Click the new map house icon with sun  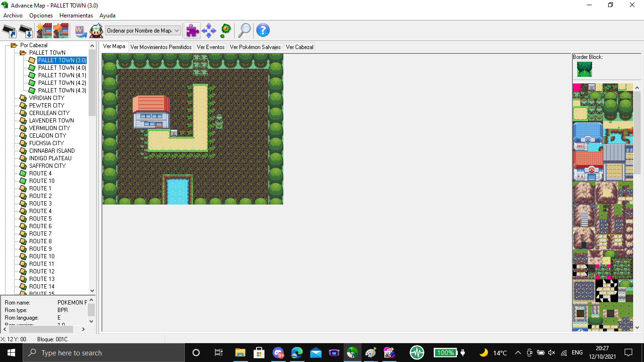click(44, 31)
